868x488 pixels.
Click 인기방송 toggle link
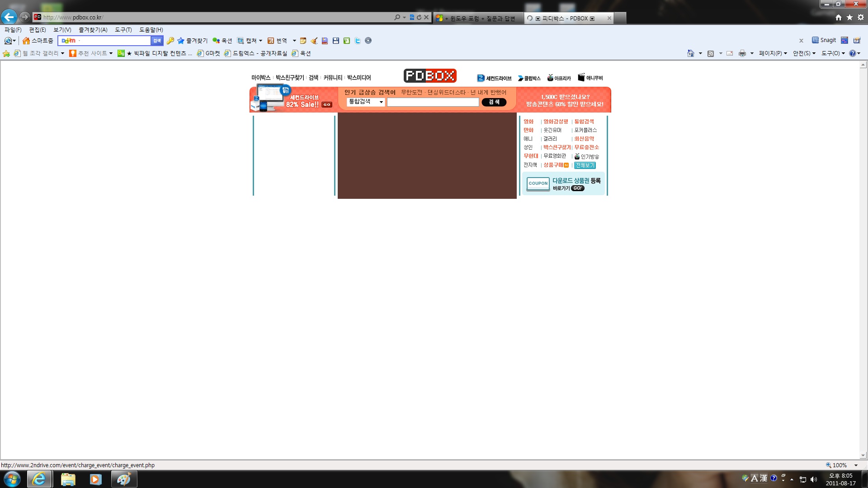[x=587, y=155]
